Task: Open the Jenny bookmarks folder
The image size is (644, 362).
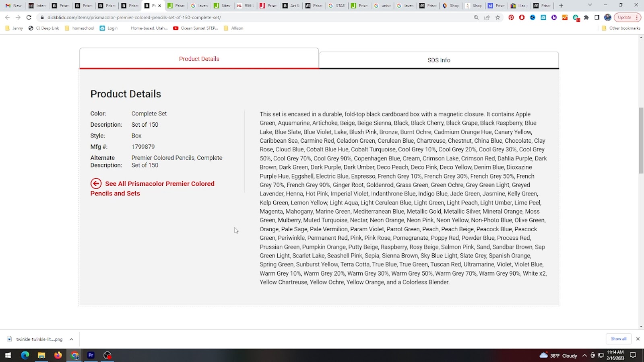Action: (x=14, y=28)
